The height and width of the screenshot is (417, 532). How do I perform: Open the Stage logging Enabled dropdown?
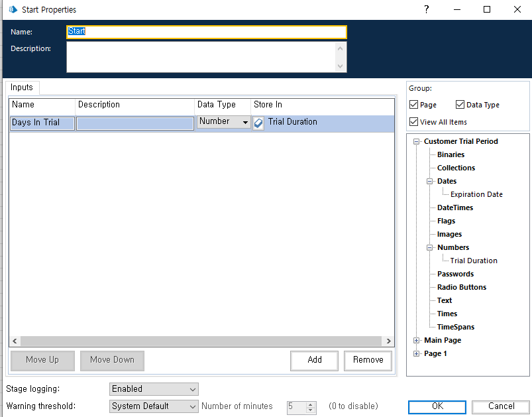click(154, 389)
